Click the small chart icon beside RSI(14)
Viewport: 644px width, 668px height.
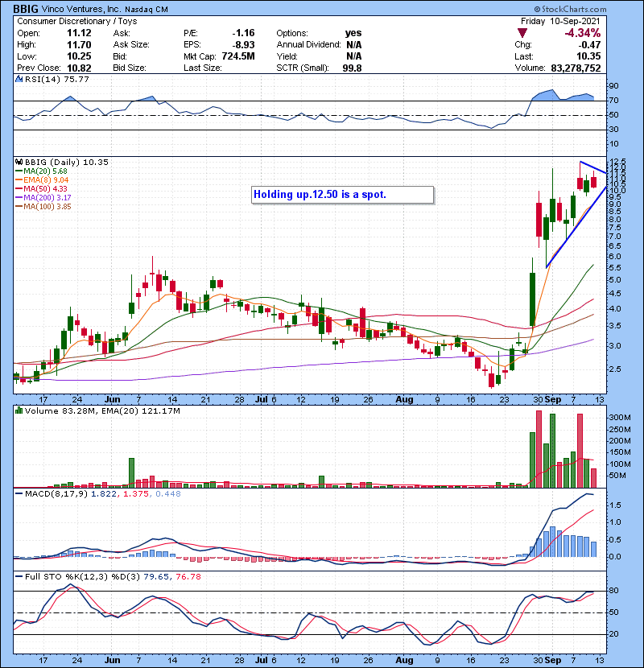(19, 79)
